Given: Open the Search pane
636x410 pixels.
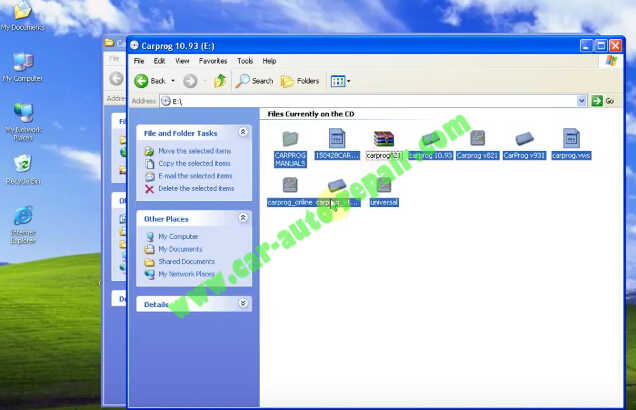Looking at the screenshot, I should point(255,81).
